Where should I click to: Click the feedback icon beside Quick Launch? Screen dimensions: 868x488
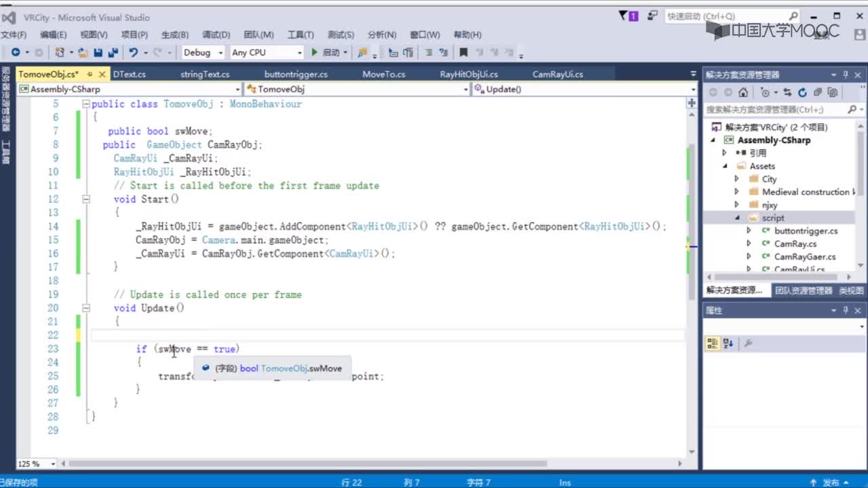[x=652, y=16]
